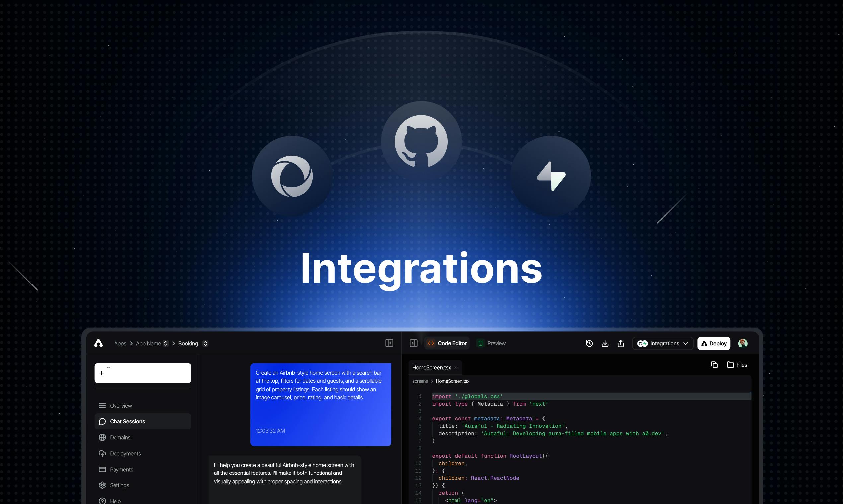Screen dimensions: 843x504
Task: Select Chat Sessions in the sidebar
Action: coord(143,421)
